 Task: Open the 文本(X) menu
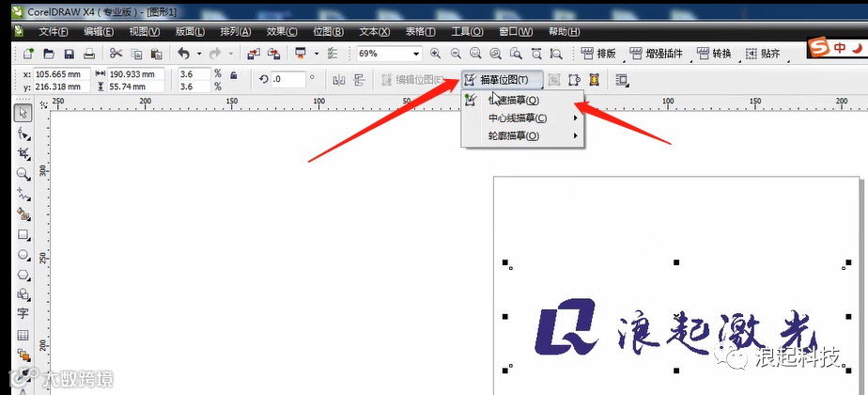375,32
